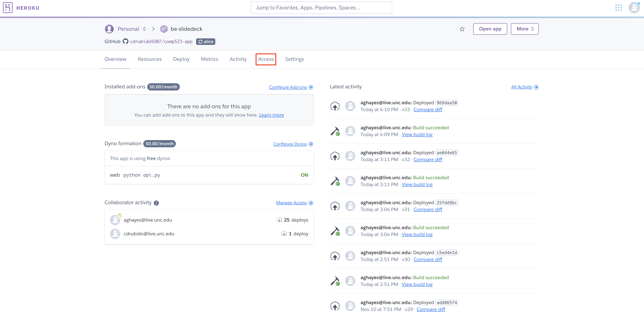Switch to the Access tab
Viewport: 644px width, 320px height.
266,59
